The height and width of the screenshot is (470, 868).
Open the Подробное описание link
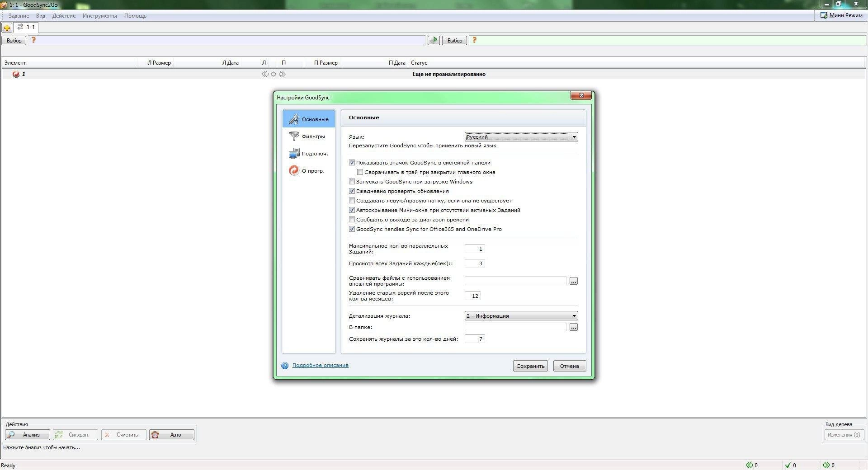pyautogui.click(x=321, y=365)
